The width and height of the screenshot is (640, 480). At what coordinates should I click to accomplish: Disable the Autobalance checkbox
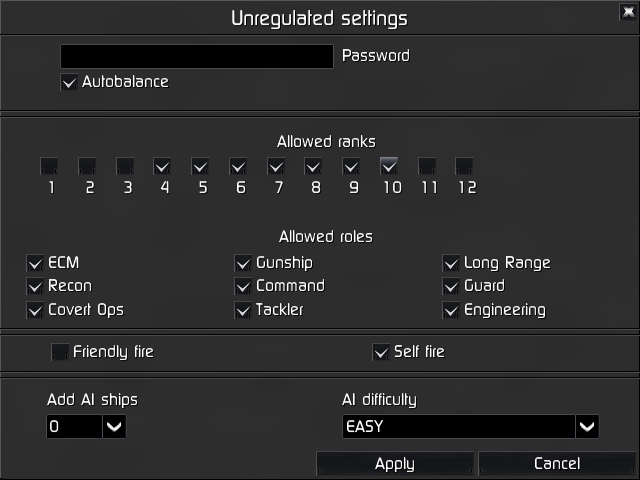point(69,82)
